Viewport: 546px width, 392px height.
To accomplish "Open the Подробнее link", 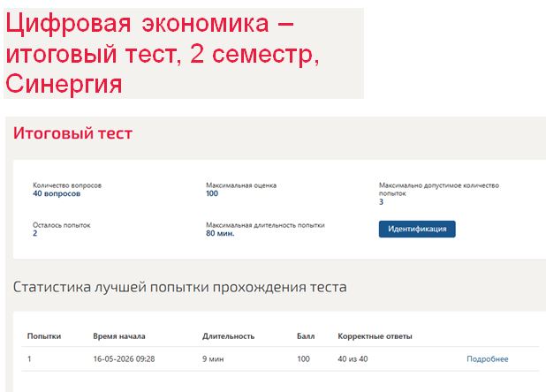I will point(487,358).
